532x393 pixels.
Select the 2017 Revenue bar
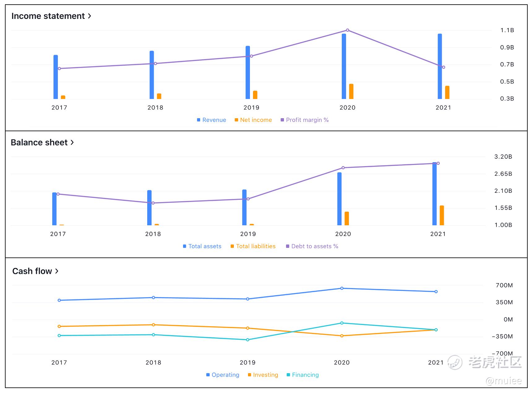pos(56,77)
